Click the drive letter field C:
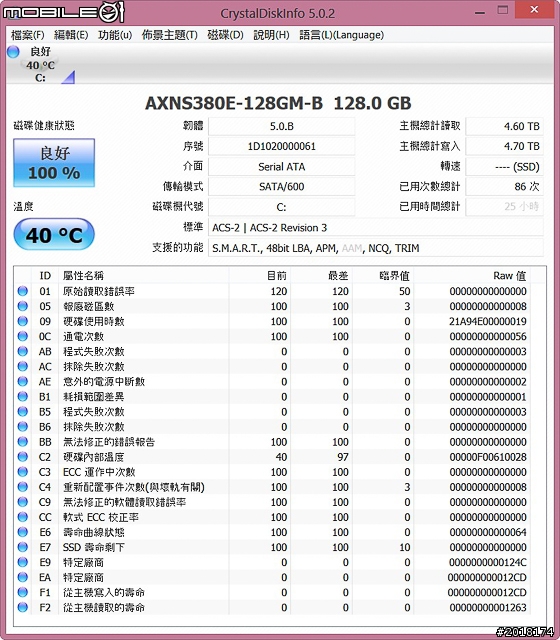Screen dimensions: 560x640 [282, 207]
